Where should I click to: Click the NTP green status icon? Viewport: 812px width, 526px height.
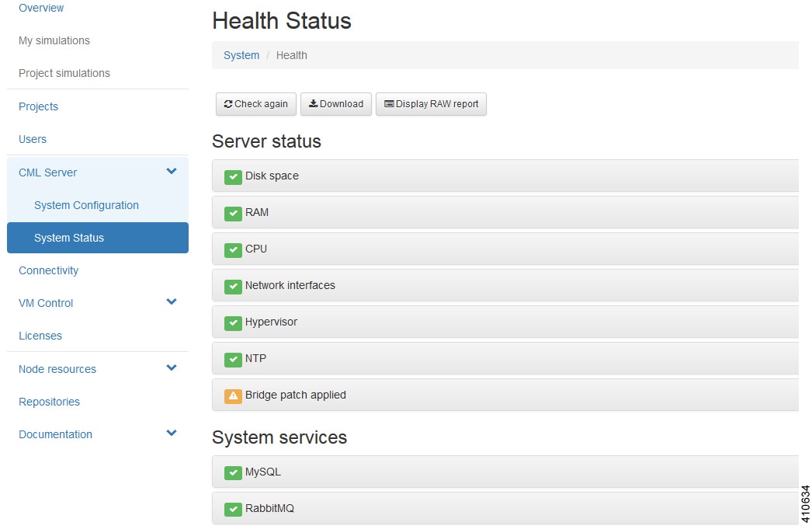[233, 359]
